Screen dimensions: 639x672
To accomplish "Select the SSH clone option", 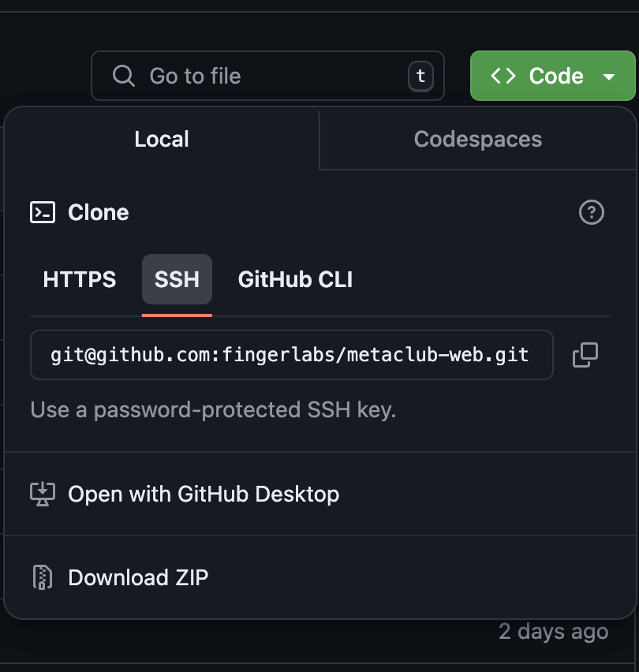I will 177,279.
